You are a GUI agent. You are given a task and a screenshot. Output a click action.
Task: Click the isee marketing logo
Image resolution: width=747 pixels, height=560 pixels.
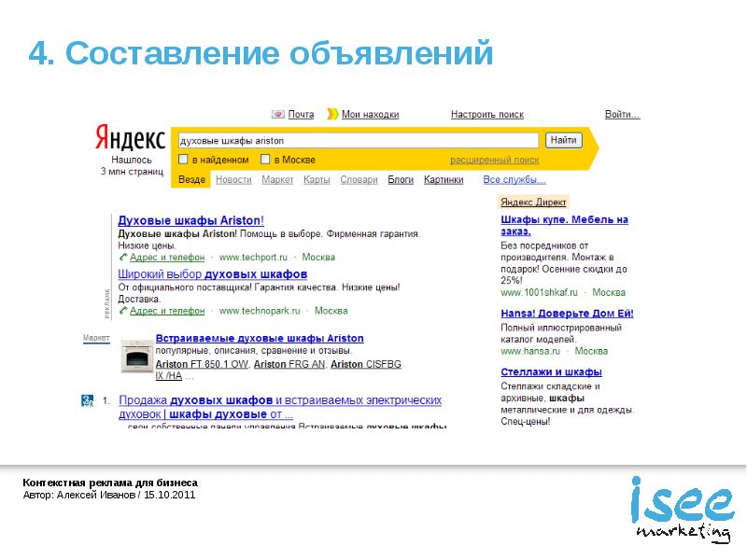(x=680, y=510)
